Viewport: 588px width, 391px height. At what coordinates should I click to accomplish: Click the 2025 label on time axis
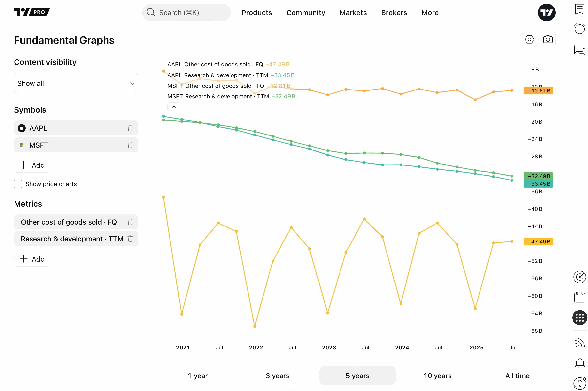tap(476, 347)
